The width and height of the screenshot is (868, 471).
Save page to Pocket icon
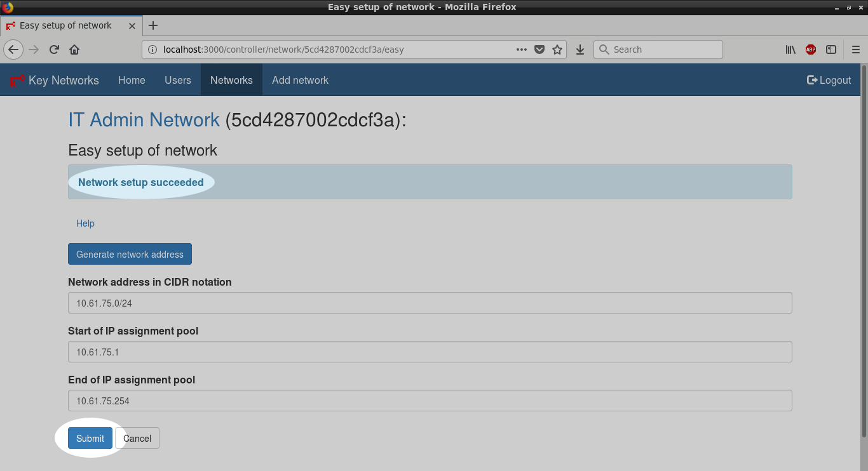[x=539, y=50]
